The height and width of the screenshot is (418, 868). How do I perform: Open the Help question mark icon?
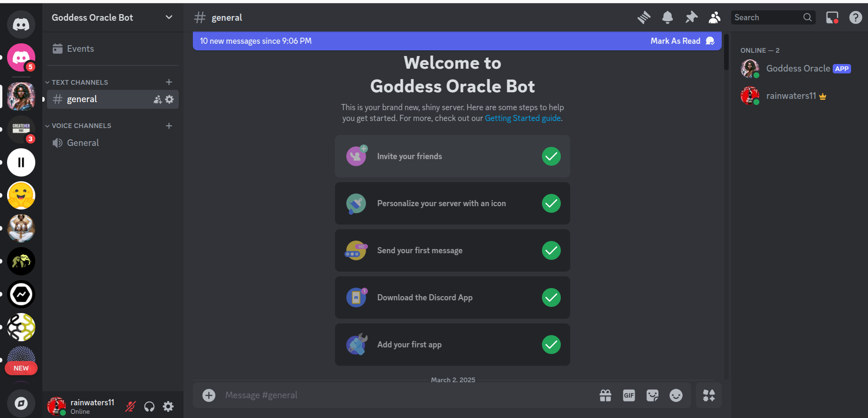[x=856, y=17]
